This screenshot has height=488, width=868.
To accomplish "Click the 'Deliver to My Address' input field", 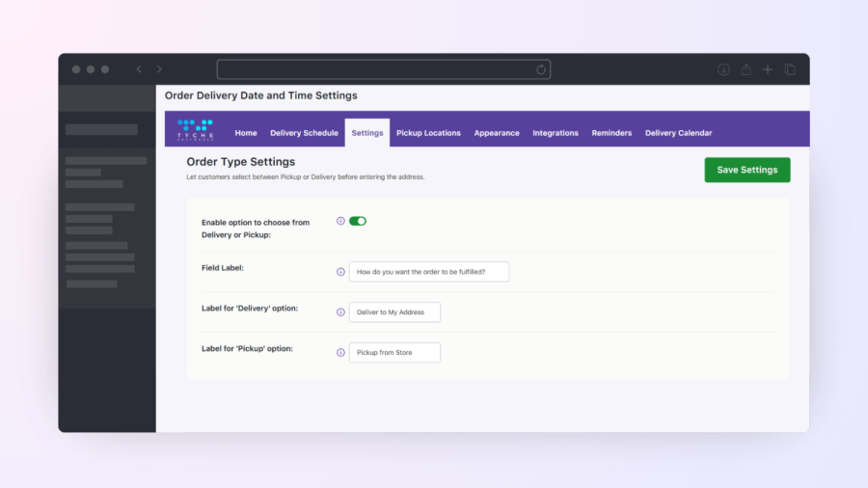I will pos(394,312).
